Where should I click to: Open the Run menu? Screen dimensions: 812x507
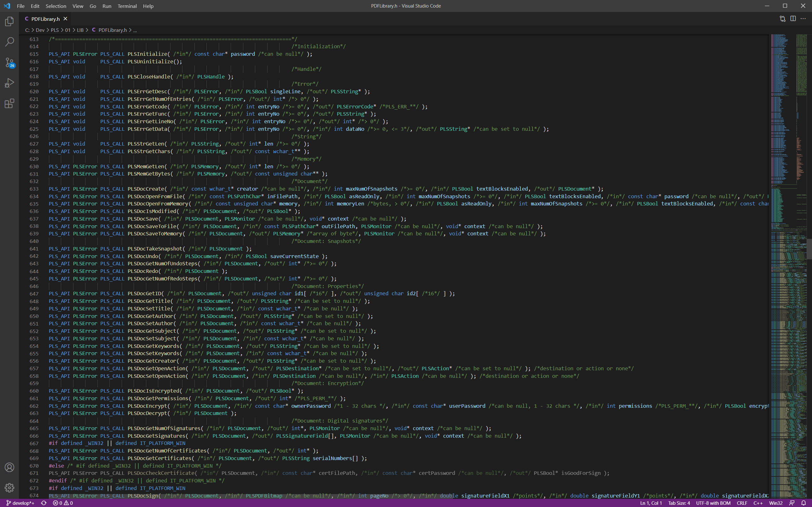pyautogui.click(x=107, y=6)
